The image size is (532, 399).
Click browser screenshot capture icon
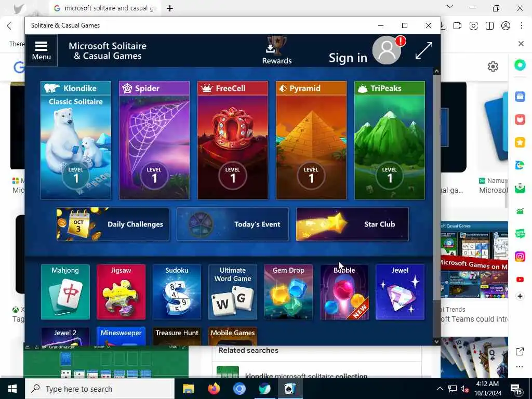pyautogui.click(x=473, y=26)
